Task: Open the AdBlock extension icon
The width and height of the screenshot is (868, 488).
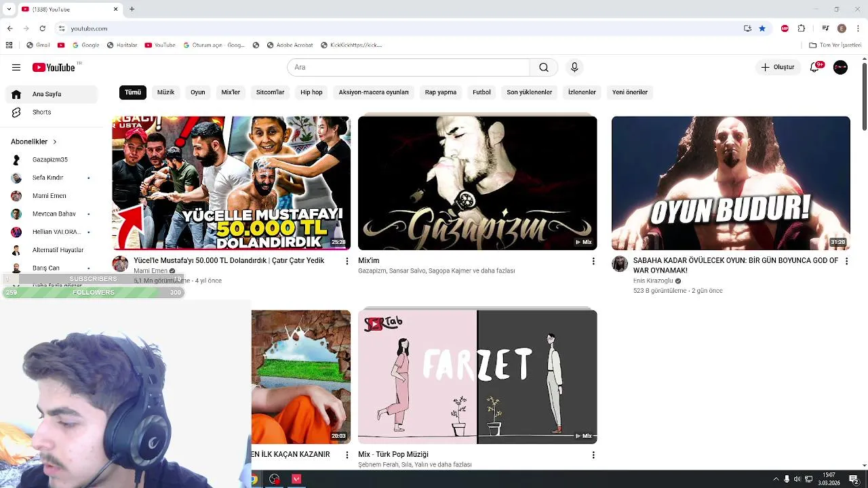Action: 785,28
